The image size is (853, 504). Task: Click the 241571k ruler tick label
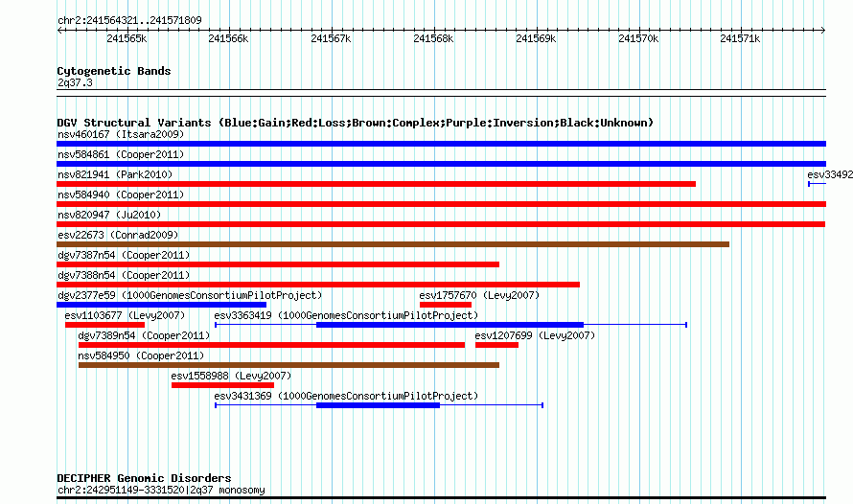(740, 38)
